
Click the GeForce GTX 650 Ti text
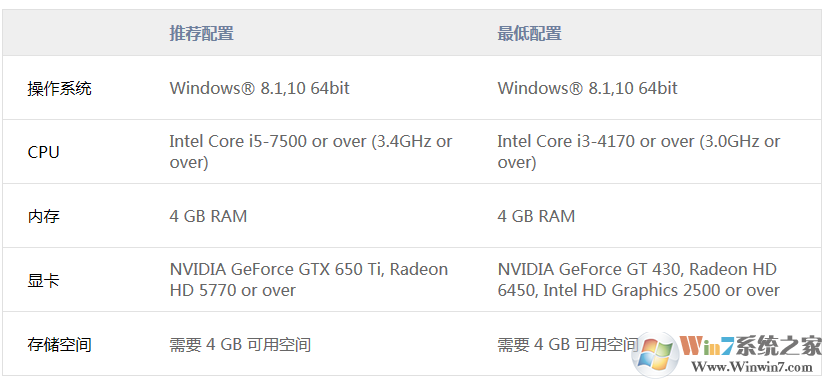(x=307, y=270)
